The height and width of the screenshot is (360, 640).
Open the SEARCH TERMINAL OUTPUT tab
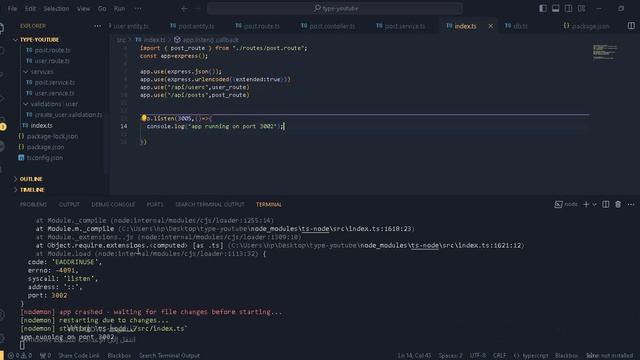point(210,204)
